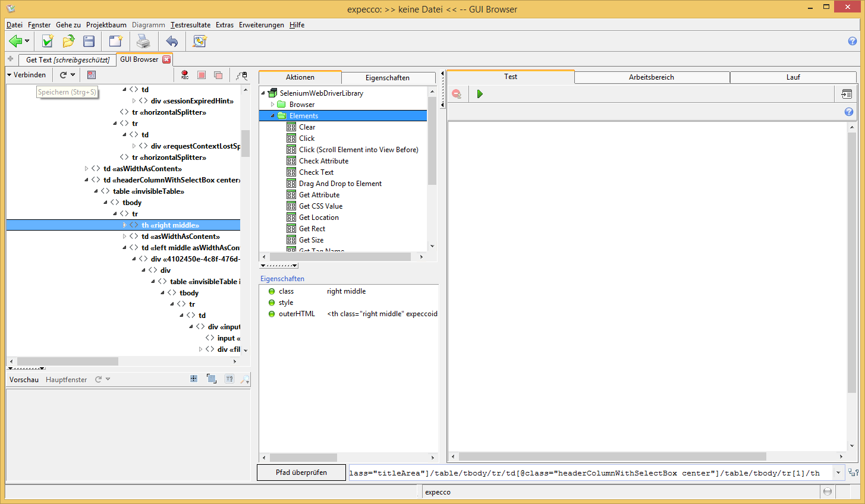
Task: Click the crosshair icon in preview bar
Action: click(x=194, y=379)
